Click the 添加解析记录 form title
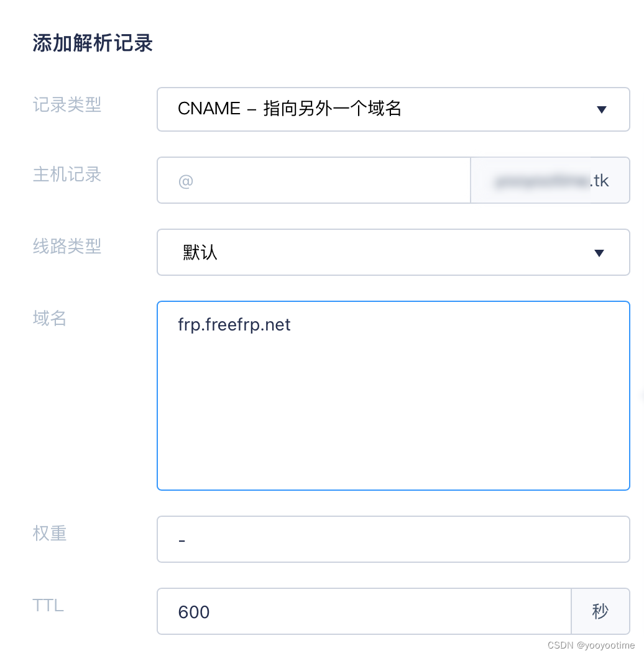644x656 pixels. [92, 43]
